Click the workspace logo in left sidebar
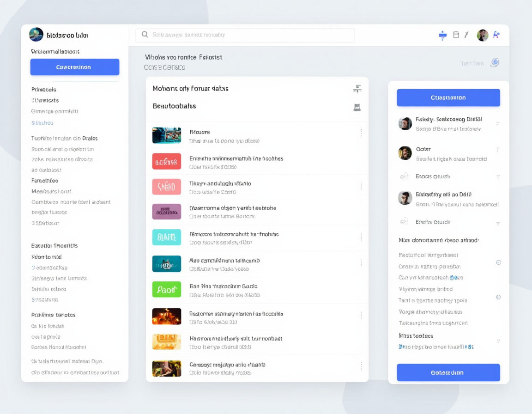Screen dimensions: 532x414 [x=36, y=35]
